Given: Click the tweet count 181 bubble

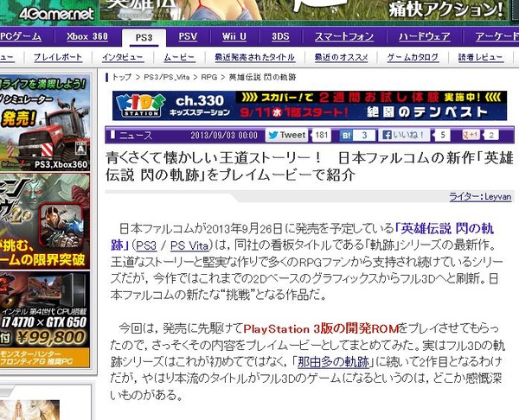Looking at the screenshot, I should tap(321, 135).
